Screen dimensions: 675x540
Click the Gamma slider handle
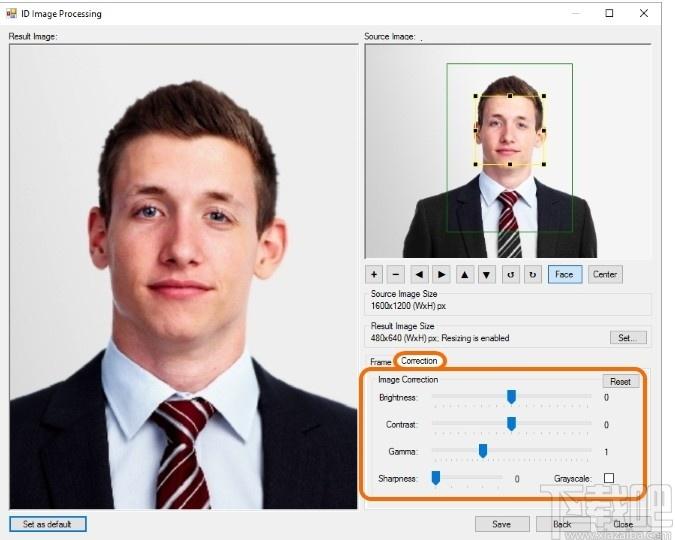click(x=483, y=451)
